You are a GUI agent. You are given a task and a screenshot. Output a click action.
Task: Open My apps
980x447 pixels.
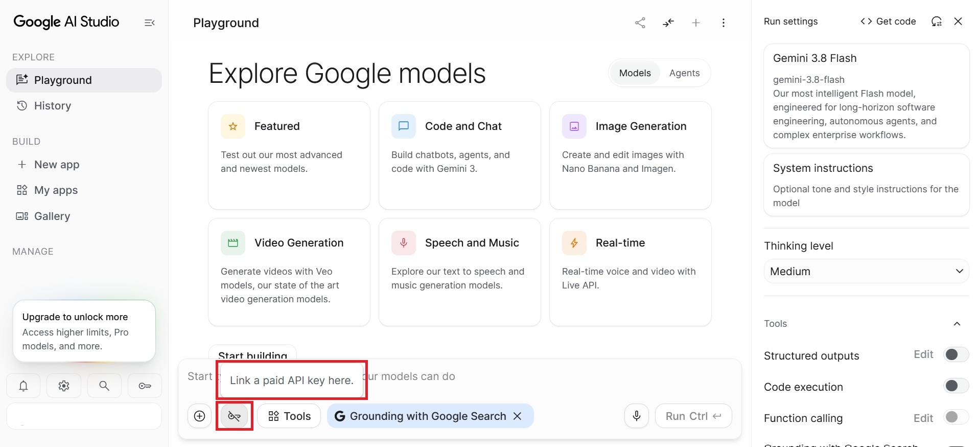click(x=84, y=190)
